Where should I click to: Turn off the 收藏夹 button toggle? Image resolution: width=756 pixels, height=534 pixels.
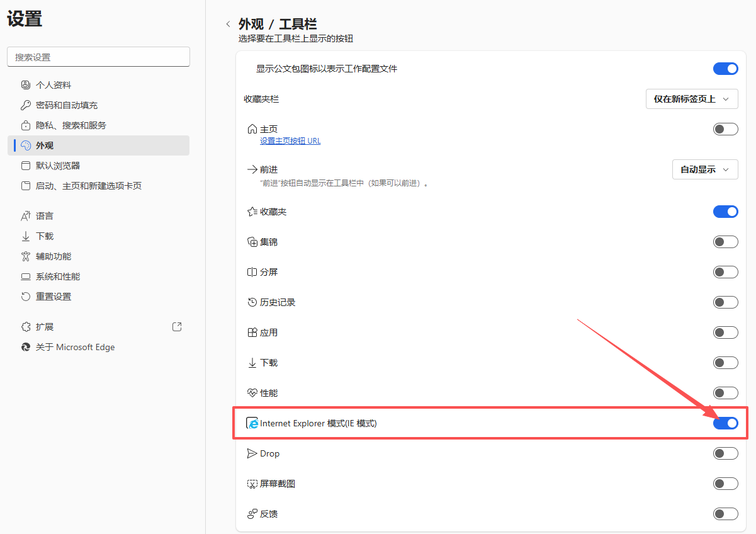725,212
